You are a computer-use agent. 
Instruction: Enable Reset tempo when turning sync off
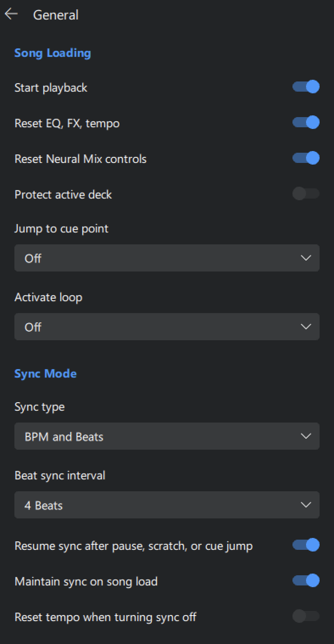(x=306, y=616)
